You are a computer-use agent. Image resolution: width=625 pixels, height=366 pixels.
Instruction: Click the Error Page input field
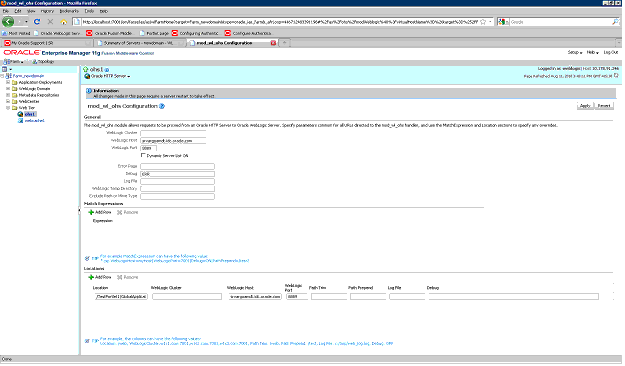177,166
